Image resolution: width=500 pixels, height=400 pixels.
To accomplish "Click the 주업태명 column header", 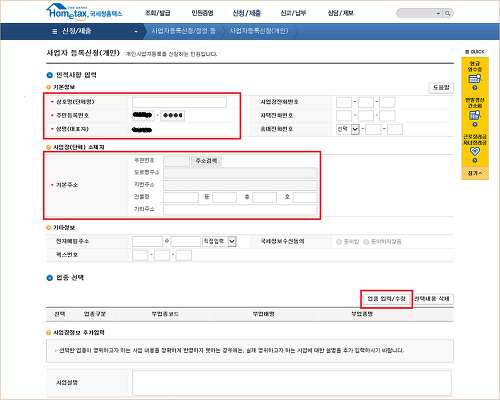I will coord(264,314).
